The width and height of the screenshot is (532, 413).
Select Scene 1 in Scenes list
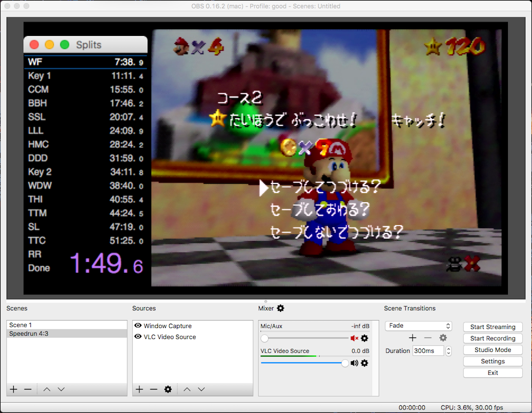click(67, 325)
